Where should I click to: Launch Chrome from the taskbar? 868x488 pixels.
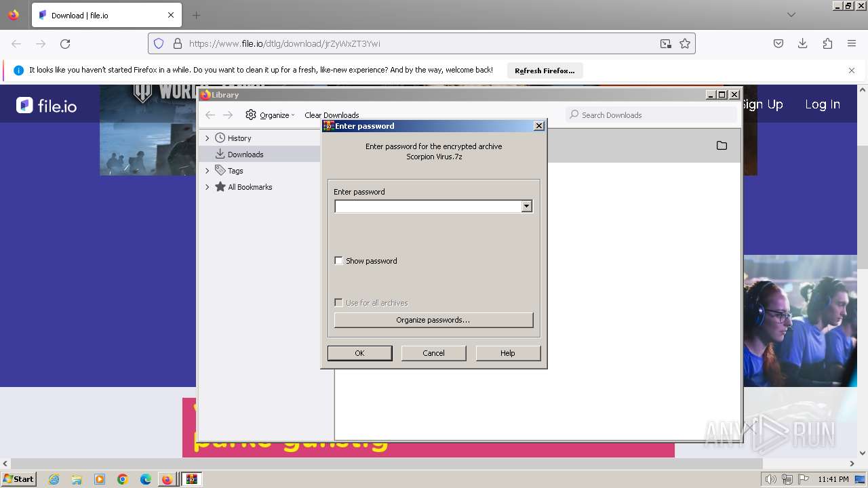click(123, 479)
